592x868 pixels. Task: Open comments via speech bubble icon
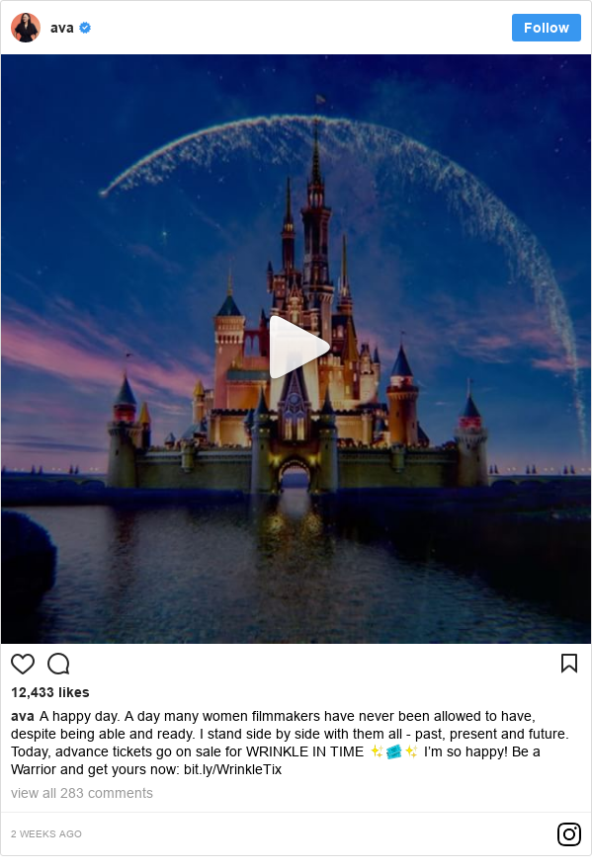coord(58,664)
